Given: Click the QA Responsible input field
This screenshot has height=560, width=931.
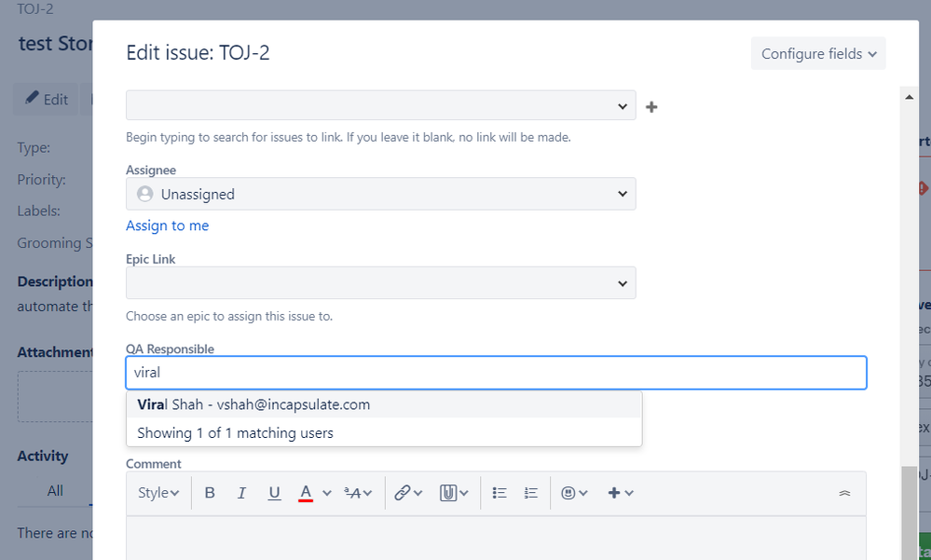Looking at the screenshot, I should click(x=497, y=373).
